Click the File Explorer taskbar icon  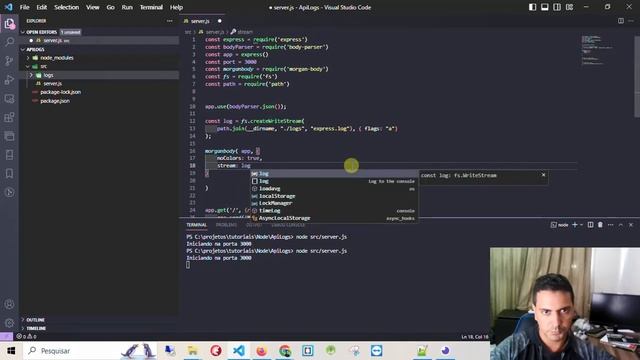point(192,351)
